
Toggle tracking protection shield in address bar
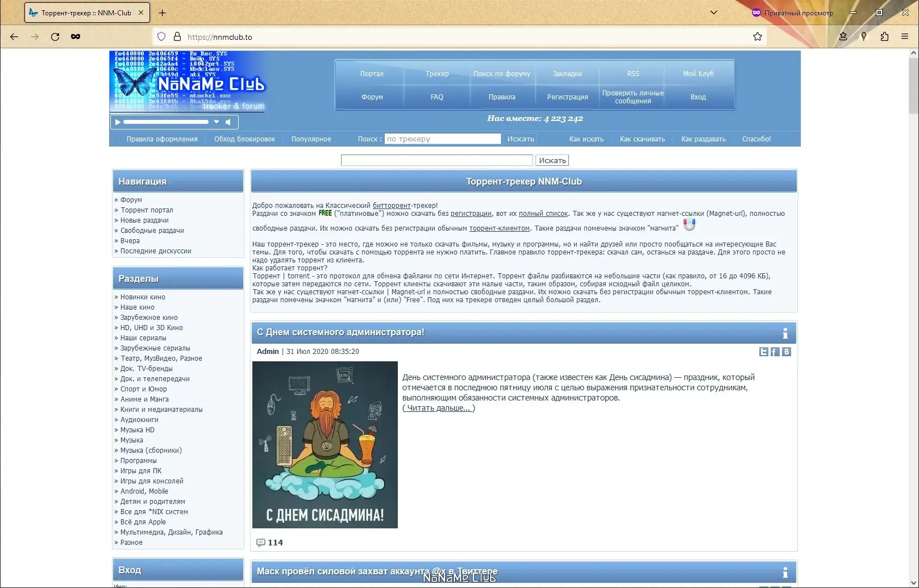[161, 36]
